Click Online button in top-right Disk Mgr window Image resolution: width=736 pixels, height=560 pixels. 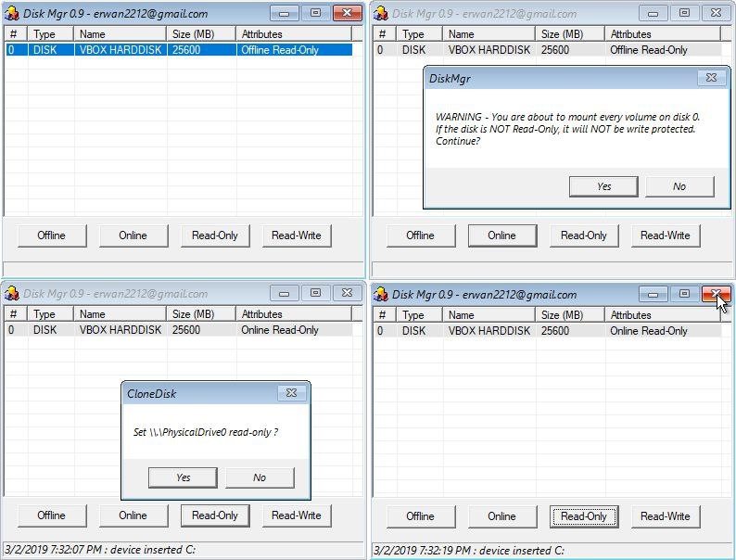click(x=502, y=235)
